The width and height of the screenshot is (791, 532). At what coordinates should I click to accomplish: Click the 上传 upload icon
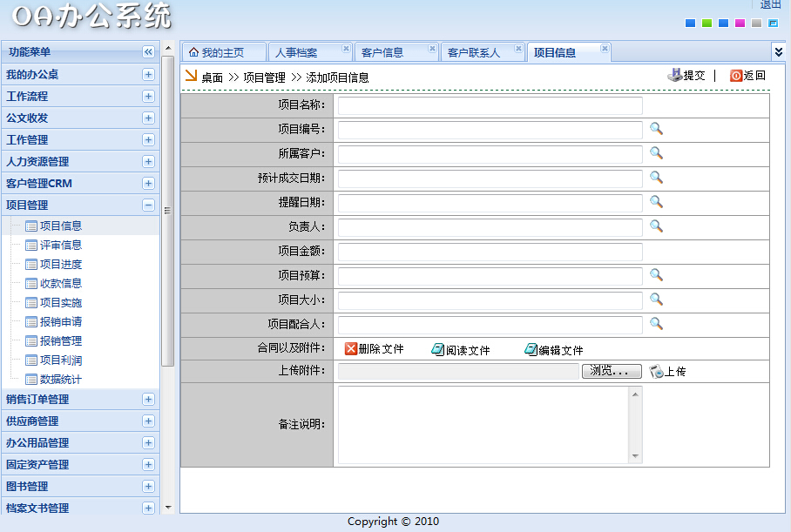coord(657,372)
